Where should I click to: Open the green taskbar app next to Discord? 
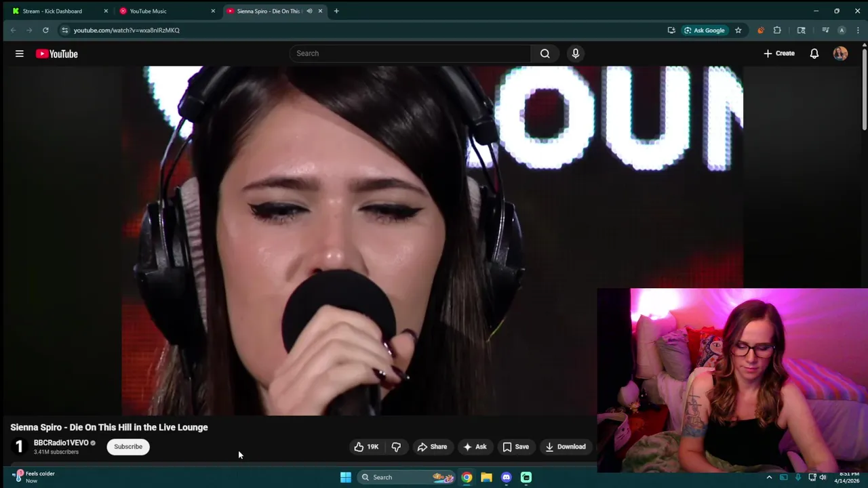pos(526,477)
